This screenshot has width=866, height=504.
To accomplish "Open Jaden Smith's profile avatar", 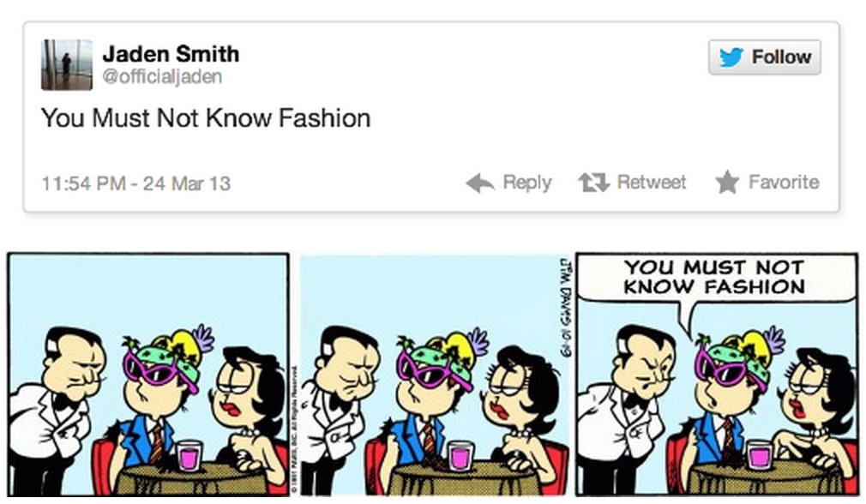I will (67, 64).
